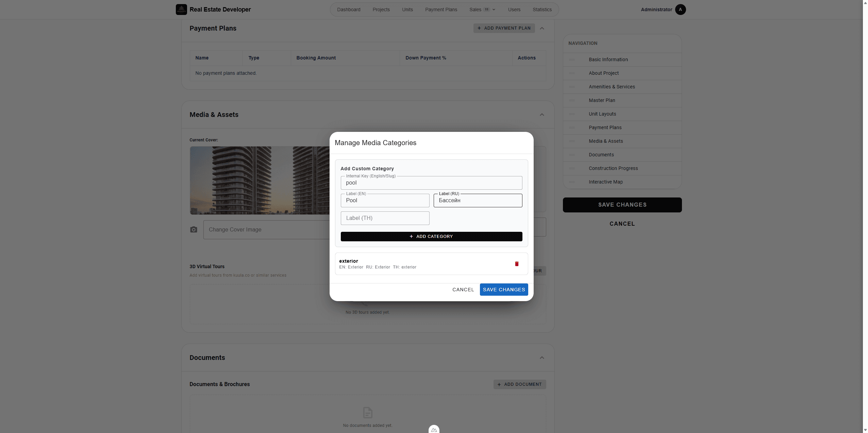
Task: Click the current cover building image
Action: pyautogui.click(x=260, y=180)
